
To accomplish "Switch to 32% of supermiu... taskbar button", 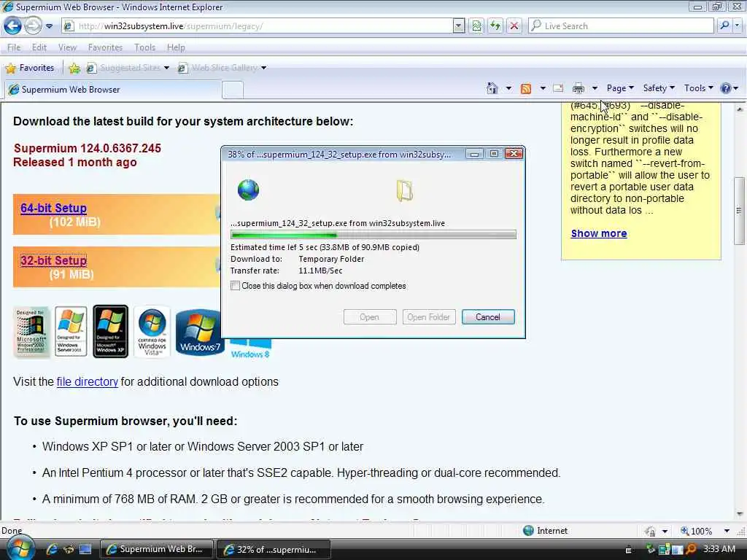I will click(x=274, y=549).
